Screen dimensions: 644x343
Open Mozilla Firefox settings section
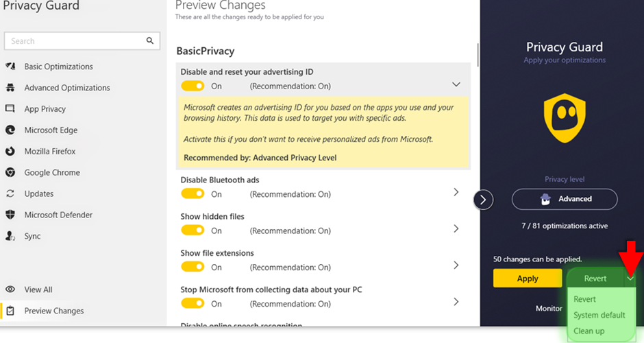tap(50, 152)
